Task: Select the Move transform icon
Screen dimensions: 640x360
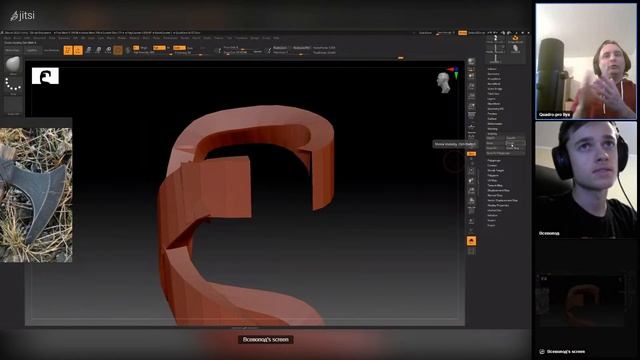Action: tap(88, 50)
